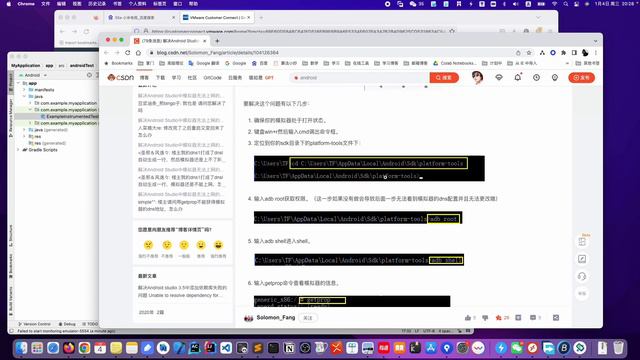This screenshot has width=640, height=360.
Task: Open Notion from the Dock
Action: point(289,348)
